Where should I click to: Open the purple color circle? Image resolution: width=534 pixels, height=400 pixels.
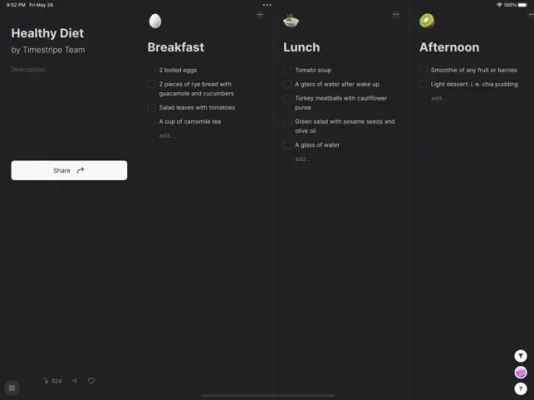520,372
